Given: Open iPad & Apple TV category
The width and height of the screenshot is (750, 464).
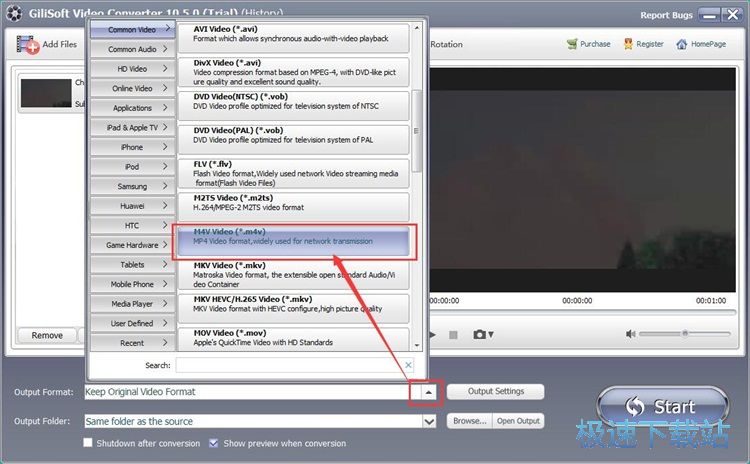Looking at the screenshot, I should tap(132, 128).
